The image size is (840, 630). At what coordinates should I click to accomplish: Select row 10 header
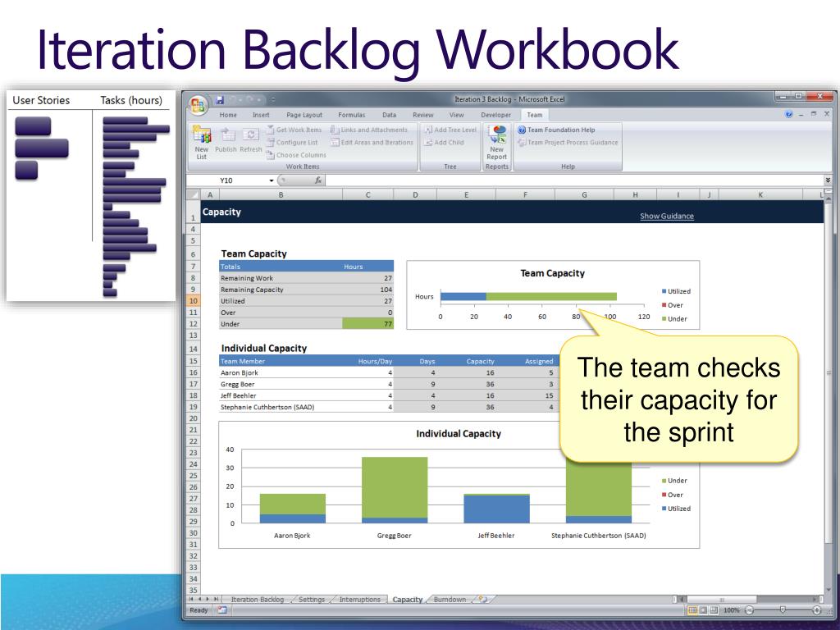(x=194, y=300)
